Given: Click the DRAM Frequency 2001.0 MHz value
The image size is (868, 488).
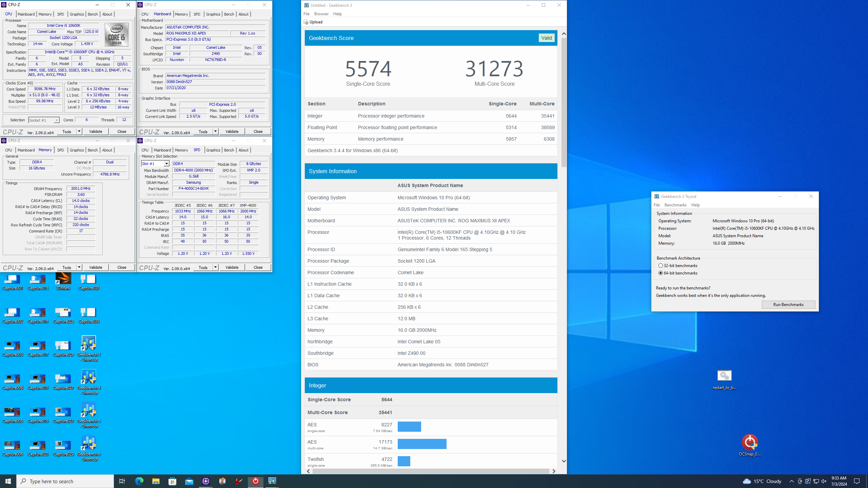Looking at the screenshot, I should coord(81,188).
